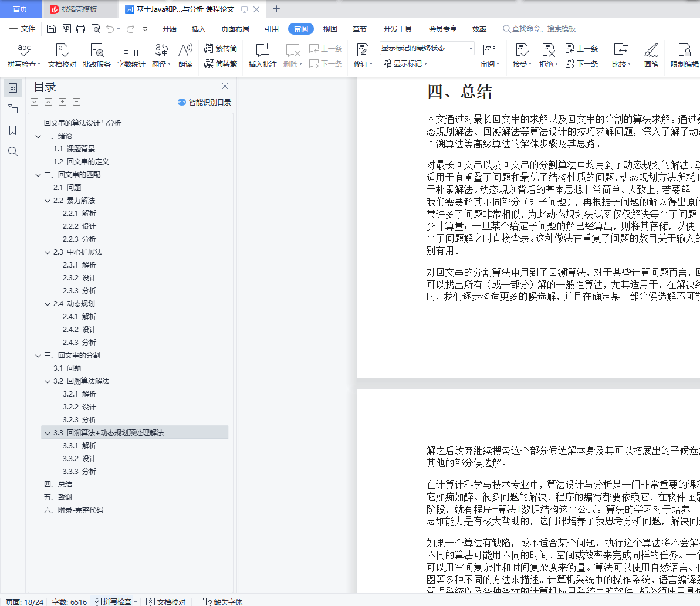This screenshot has width=700, height=606.
Task: Switch to 首页 tab
Action: [20, 9]
